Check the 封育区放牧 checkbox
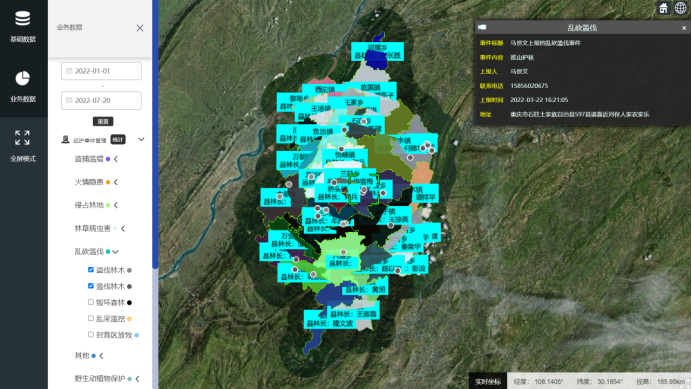Image resolution: width=692 pixels, height=389 pixels. pos(90,335)
